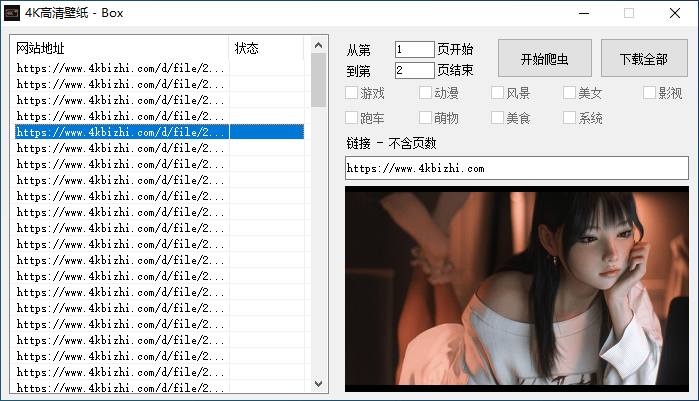Click the 网站地址 column header

click(x=120, y=48)
